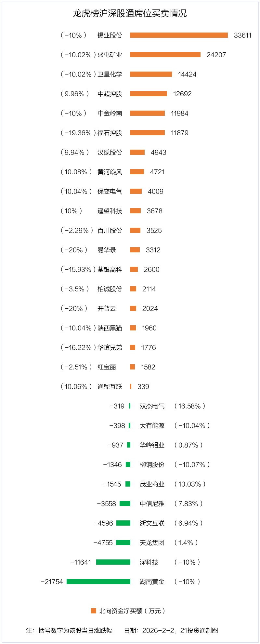Click the footnote 括号数字为该股当日涨跌幅
The image size is (260, 644).
click(x=75, y=630)
